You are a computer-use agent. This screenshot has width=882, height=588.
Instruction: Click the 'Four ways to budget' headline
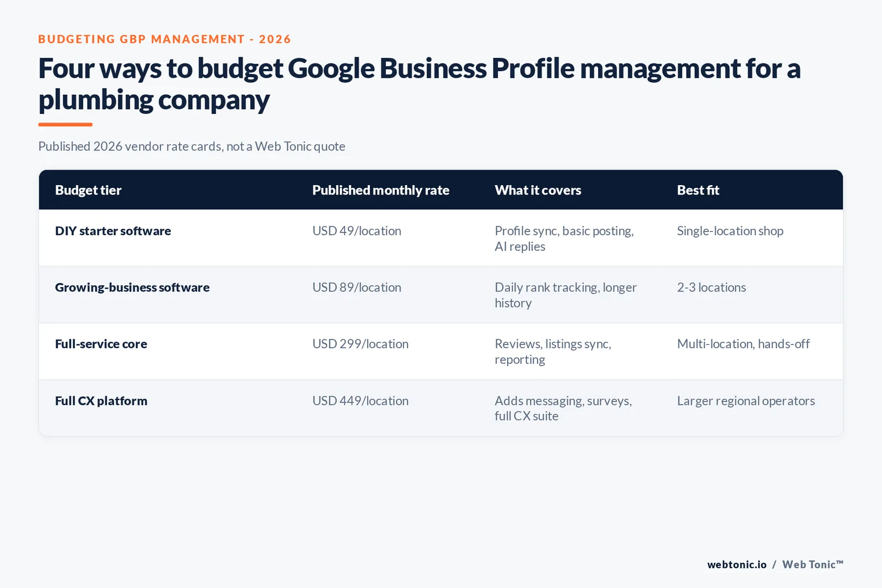point(419,84)
